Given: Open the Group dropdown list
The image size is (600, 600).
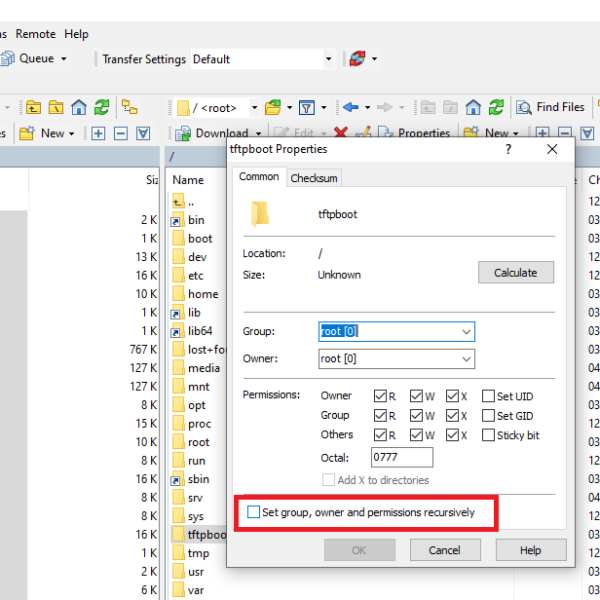Looking at the screenshot, I should pos(466,331).
